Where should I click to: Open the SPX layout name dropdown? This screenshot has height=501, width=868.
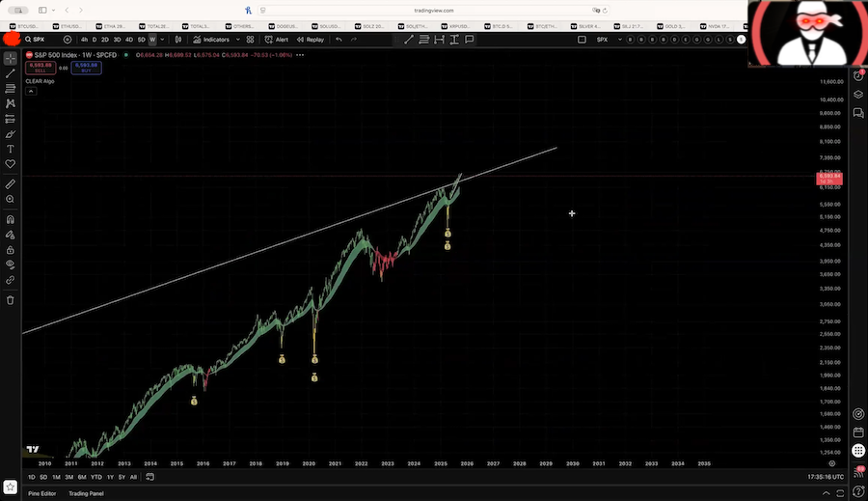[605, 40]
